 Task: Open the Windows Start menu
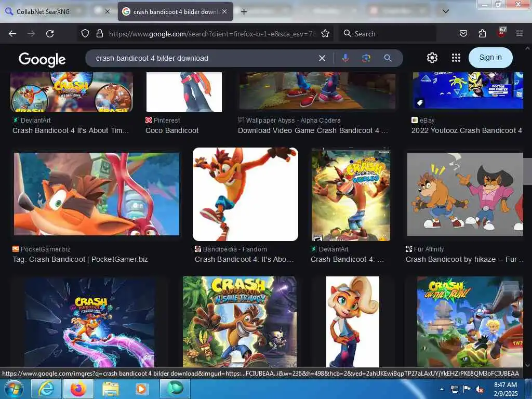[x=14, y=389]
